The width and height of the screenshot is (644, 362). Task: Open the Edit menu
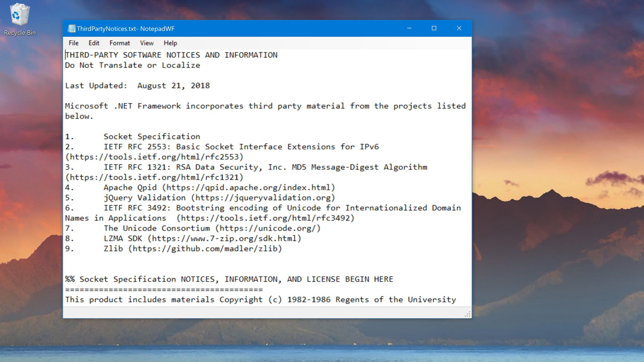pyautogui.click(x=94, y=43)
